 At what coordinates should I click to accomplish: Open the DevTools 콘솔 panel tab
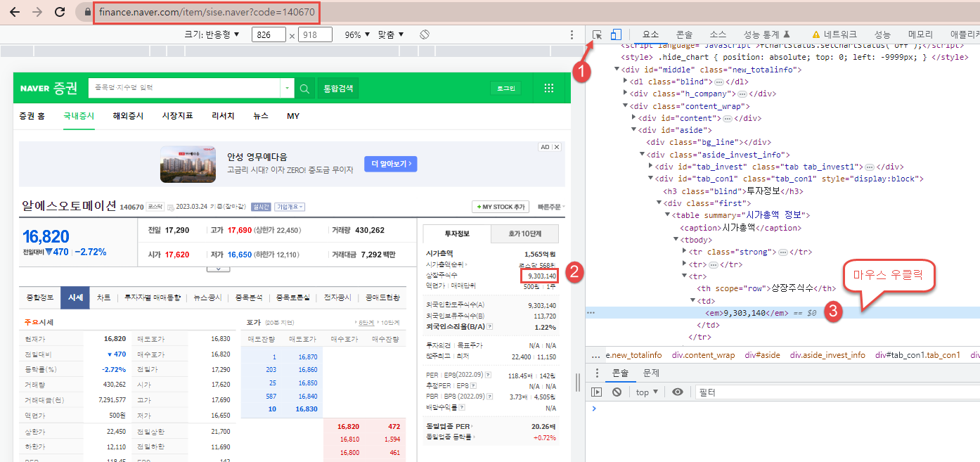tap(684, 34)
